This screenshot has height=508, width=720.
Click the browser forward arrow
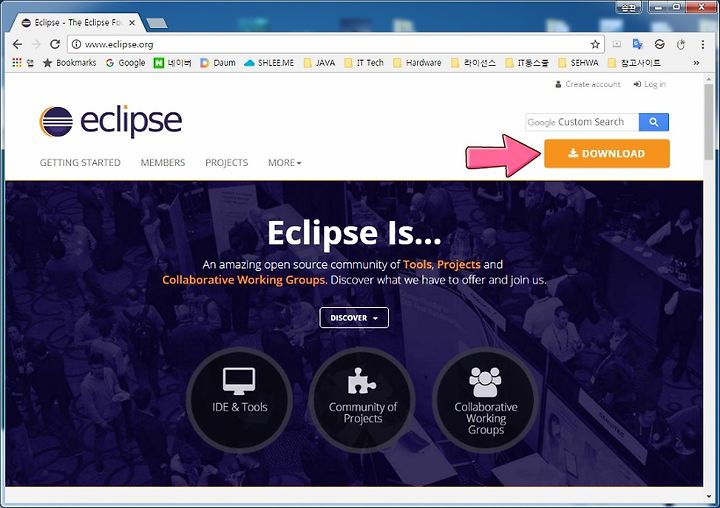click(x=36, y=44)
